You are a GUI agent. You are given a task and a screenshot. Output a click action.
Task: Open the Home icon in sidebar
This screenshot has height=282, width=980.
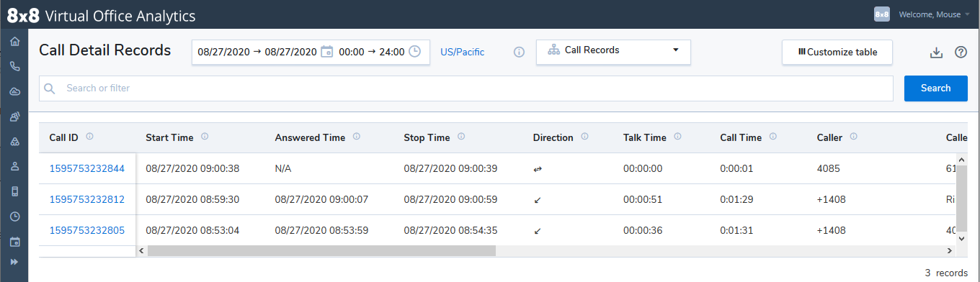[14, 41]
